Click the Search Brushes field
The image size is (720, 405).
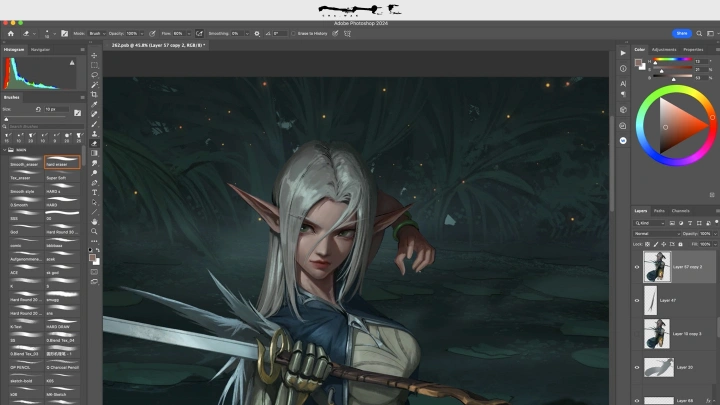46,126
